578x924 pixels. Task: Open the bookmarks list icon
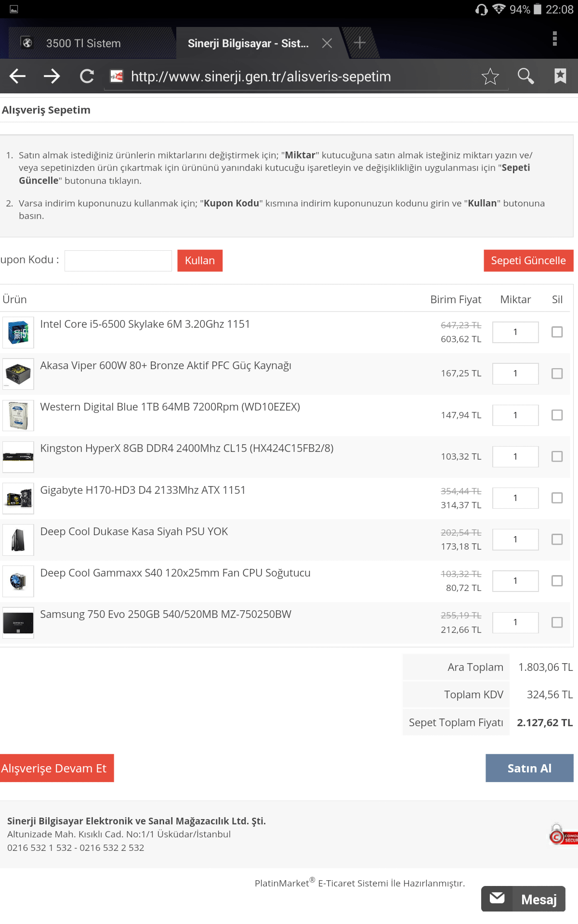[560, 76]
